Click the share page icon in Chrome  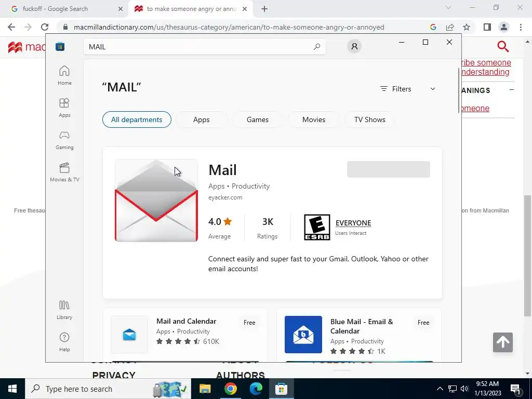450,27
